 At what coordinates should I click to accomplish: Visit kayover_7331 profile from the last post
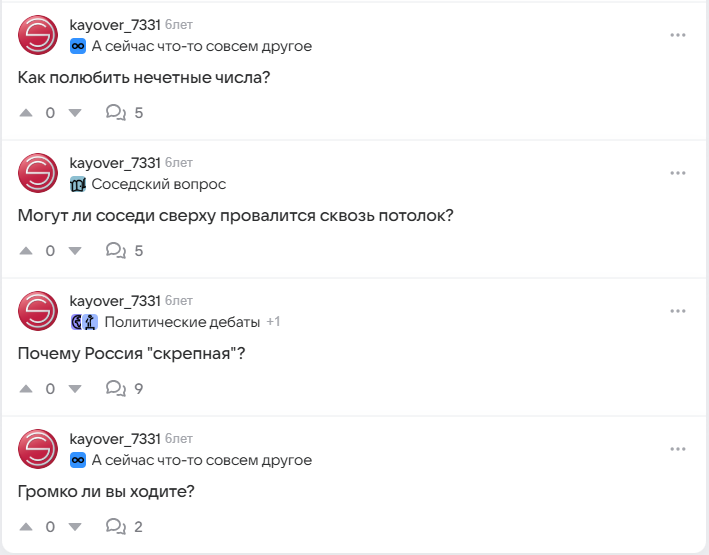pyautogui.click(x=115, y=439)
